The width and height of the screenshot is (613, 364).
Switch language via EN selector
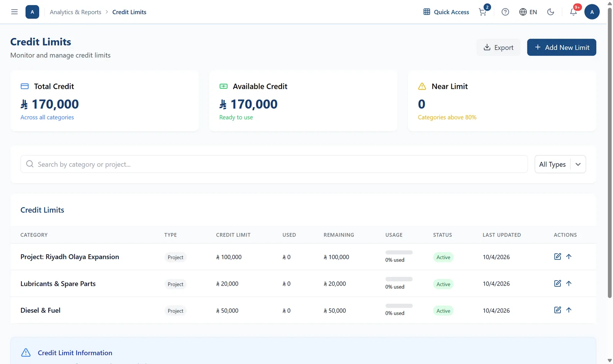(x=528, y=12)
